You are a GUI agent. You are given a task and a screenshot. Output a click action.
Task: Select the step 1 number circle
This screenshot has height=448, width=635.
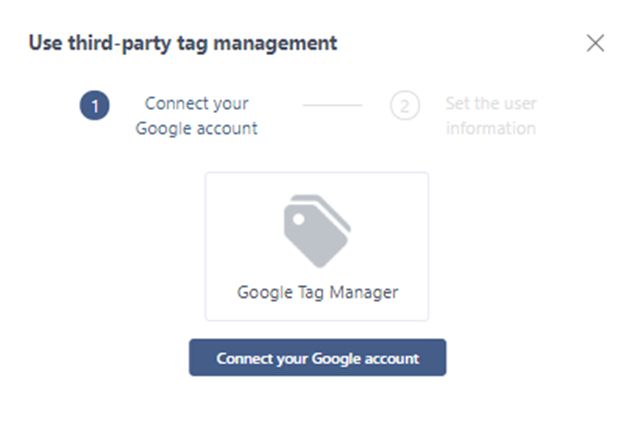95,106
